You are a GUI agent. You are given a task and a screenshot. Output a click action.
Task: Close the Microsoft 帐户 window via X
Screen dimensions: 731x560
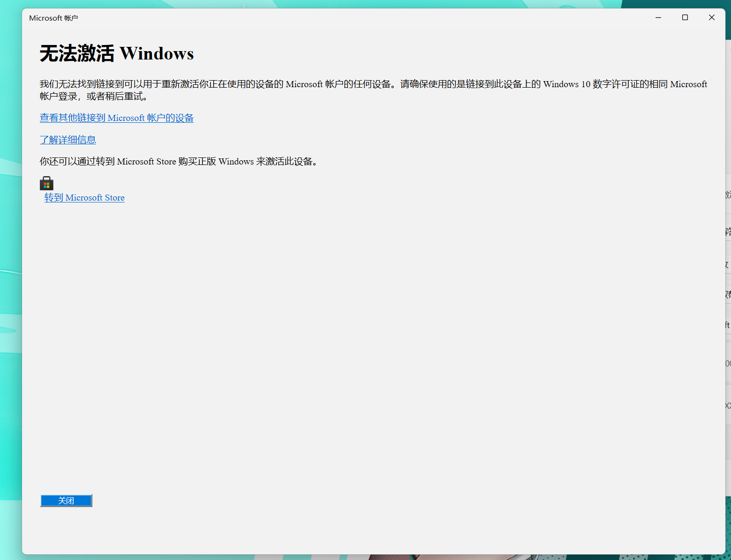tap(712, 17)
